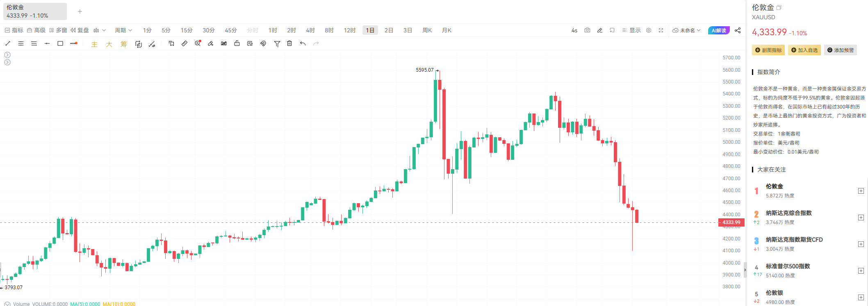Toggle the 主 main-force overlay

click(94, 44)
